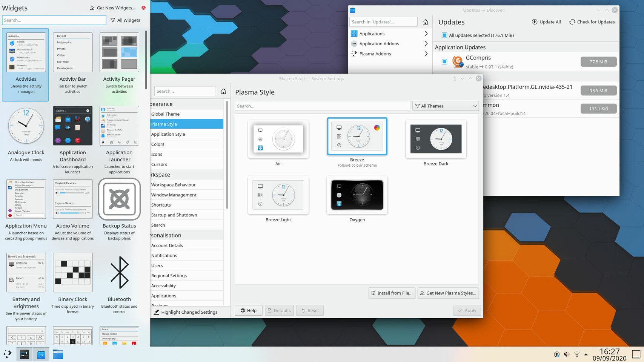The width and height of the screenshot is (644, 362).
Task: Open the All Themes dropdown
Action: tap(446, 106)
